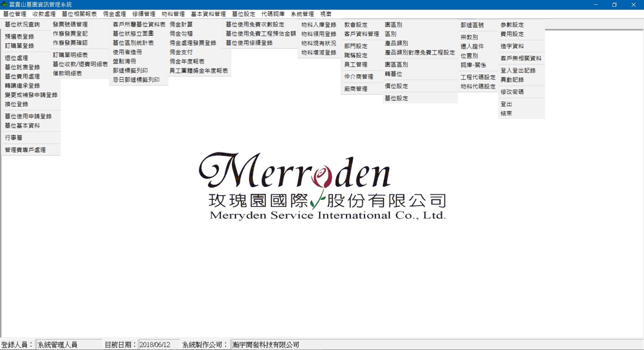644x350 pixels.
Task: Select 客戶資料管理 entry
Action: tap(362, 34)
